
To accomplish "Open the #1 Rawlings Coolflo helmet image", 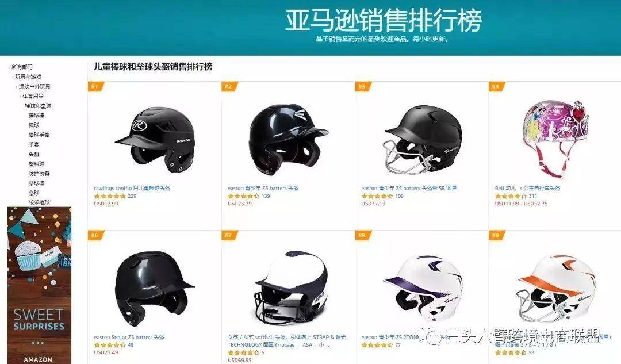I will click(155, 140).
